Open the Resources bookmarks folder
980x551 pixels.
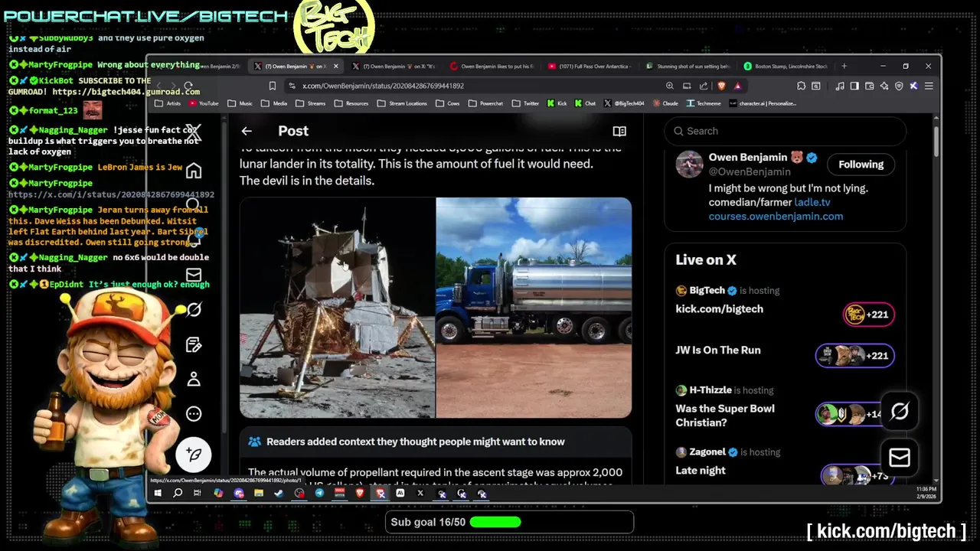coord(351,103)
